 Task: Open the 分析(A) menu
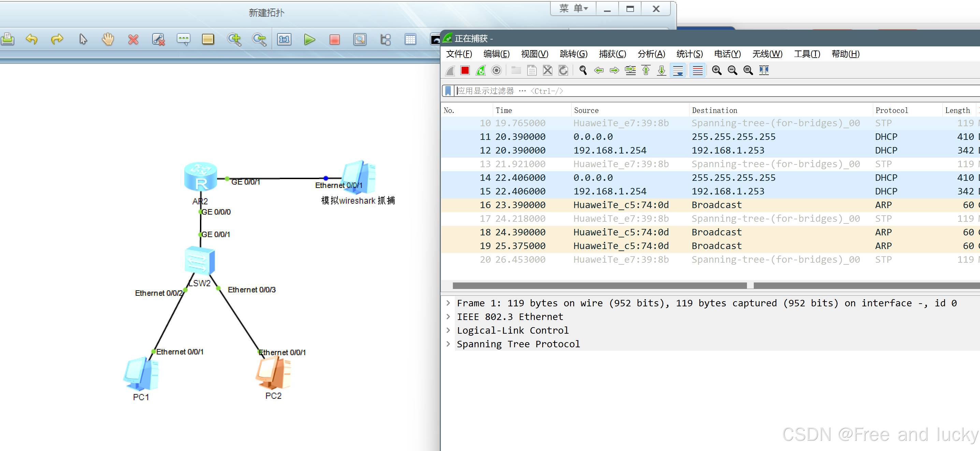click(651, 54)
